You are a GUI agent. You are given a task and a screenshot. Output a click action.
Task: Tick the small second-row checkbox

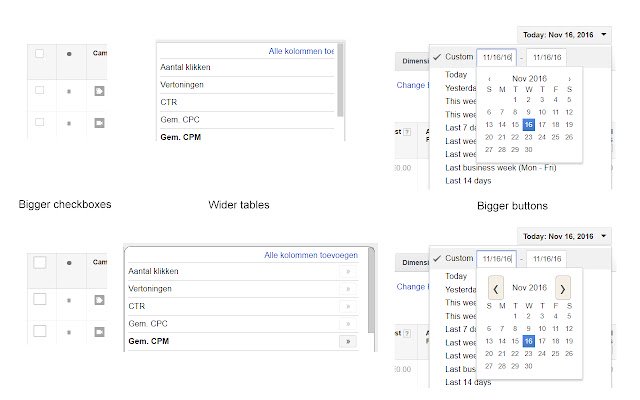coord(40,122)
